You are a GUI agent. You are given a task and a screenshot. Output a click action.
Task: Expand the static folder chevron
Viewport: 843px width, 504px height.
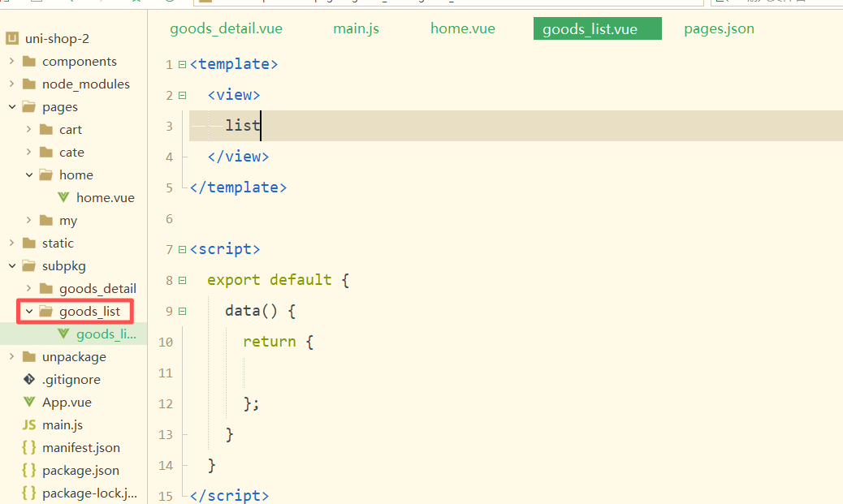[x=12, y=243]
